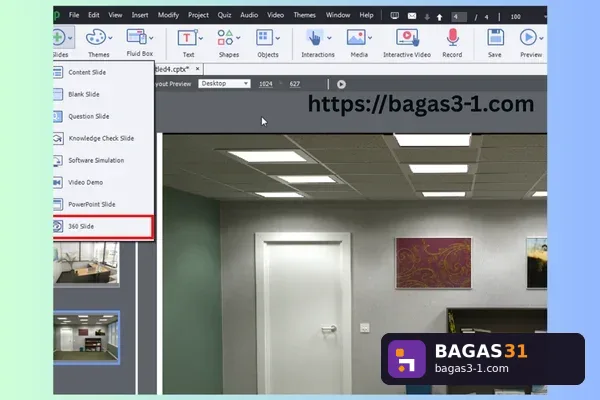600x400 pixels.
Task: Open the Project menu
Action: 198,15
